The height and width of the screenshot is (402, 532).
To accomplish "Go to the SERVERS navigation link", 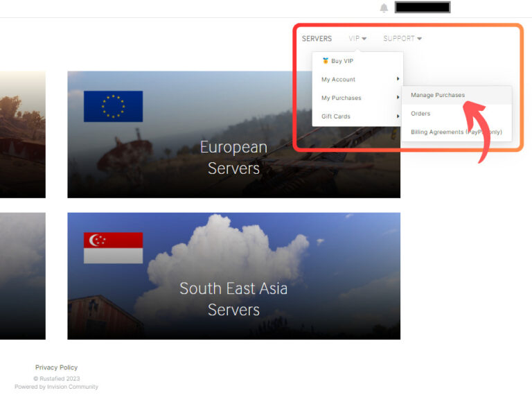I will (317, 39).
